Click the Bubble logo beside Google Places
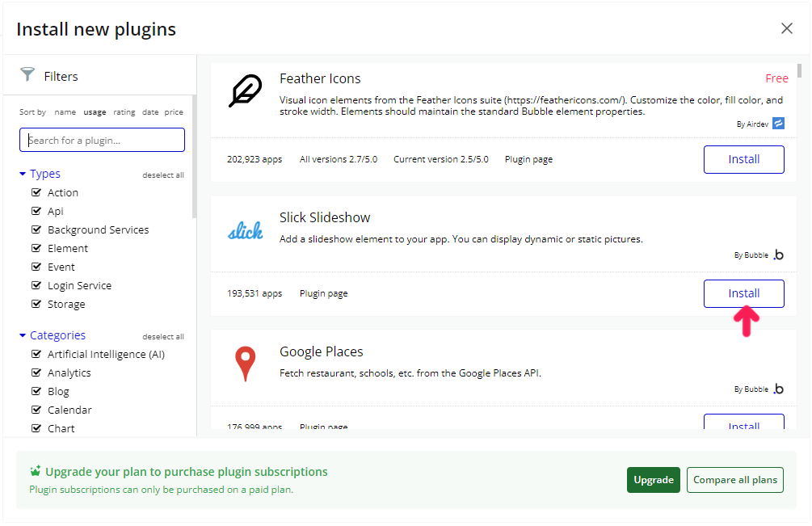The width and height of the screenshot is (812, 526). tap(778, 389)
